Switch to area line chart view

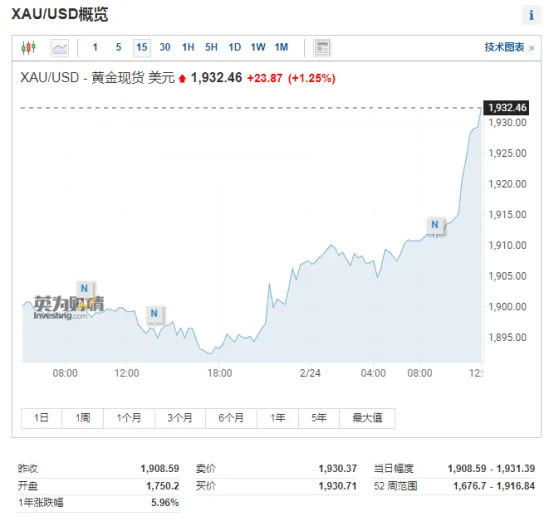(x=60, y=48)
